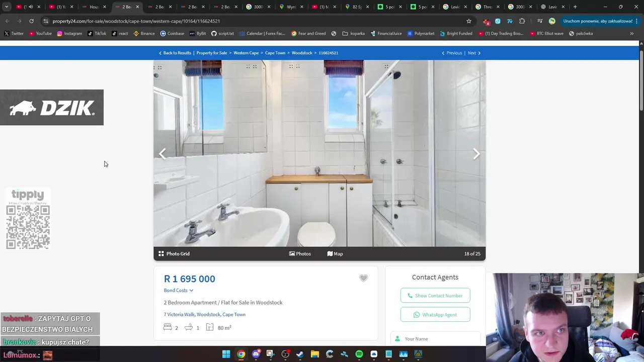Open the Binance bookmark

tap(144, 34)
